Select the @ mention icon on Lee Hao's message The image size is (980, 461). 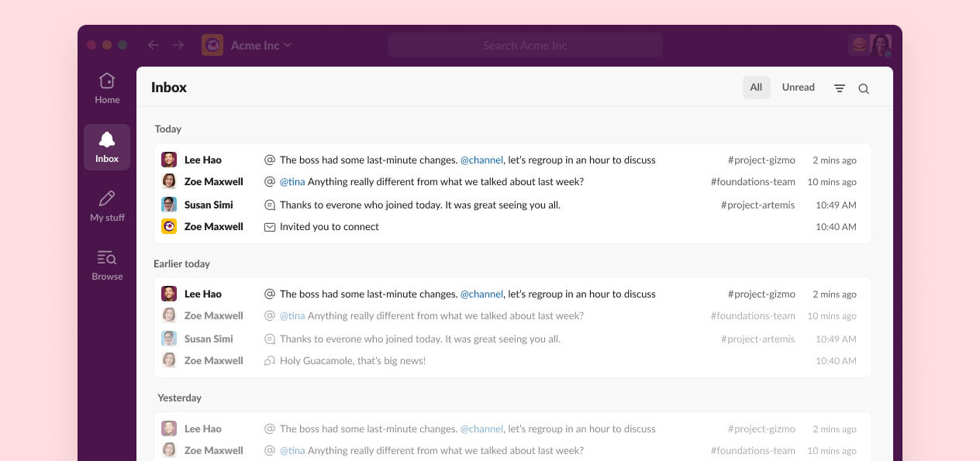(269, 160)
